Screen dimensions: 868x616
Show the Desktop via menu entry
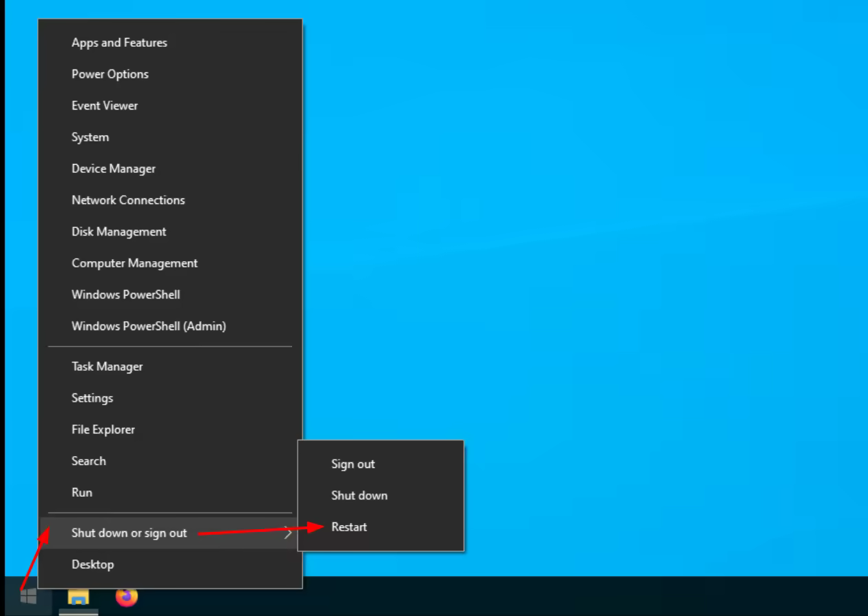pyautogui.click(x=92, y=564)
